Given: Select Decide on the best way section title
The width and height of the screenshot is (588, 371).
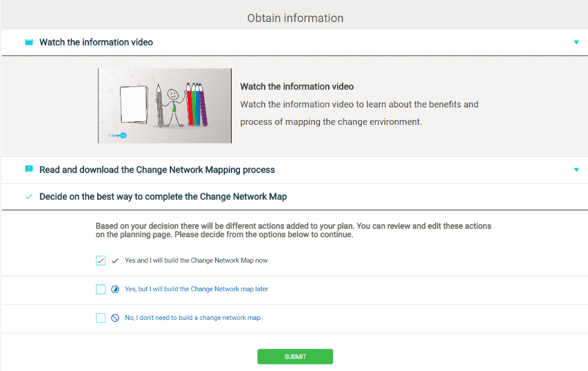Looking at the screenshot, I should [163, 197].
